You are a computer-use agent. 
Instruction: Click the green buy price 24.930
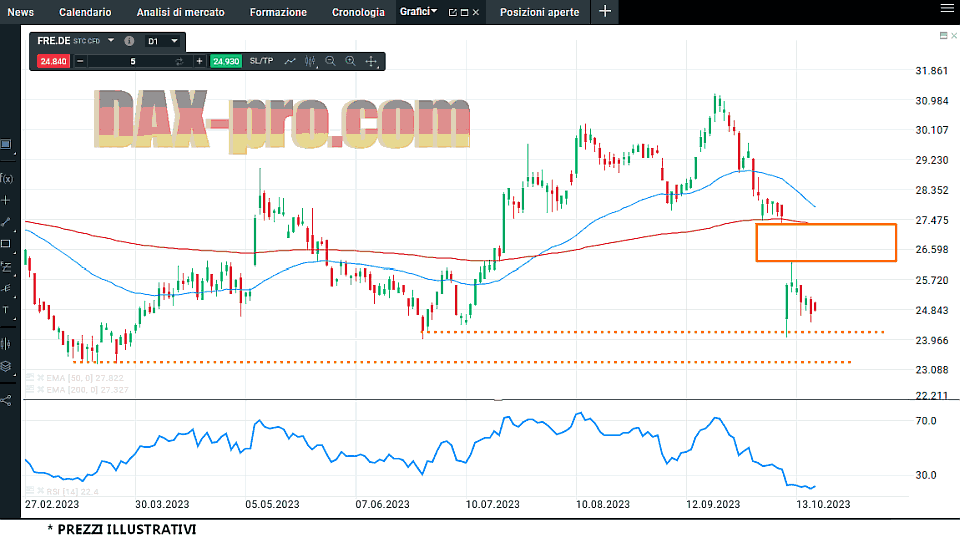[x=226, y=61]
